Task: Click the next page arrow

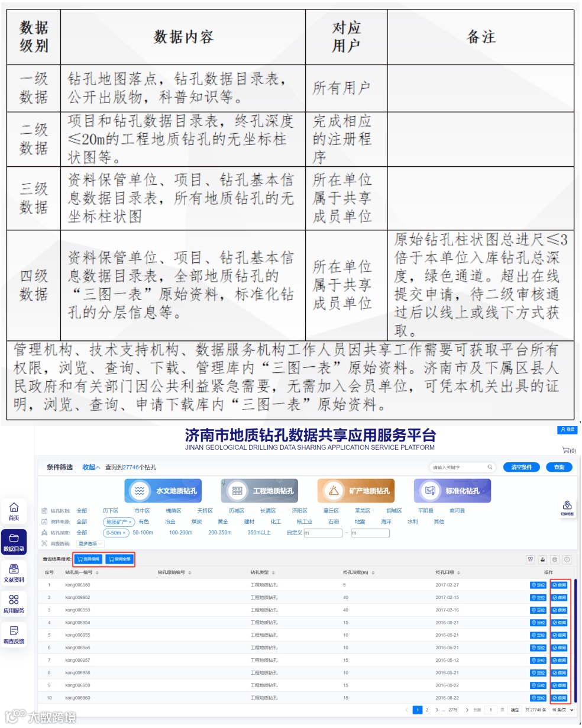Action: coord(467,710)
